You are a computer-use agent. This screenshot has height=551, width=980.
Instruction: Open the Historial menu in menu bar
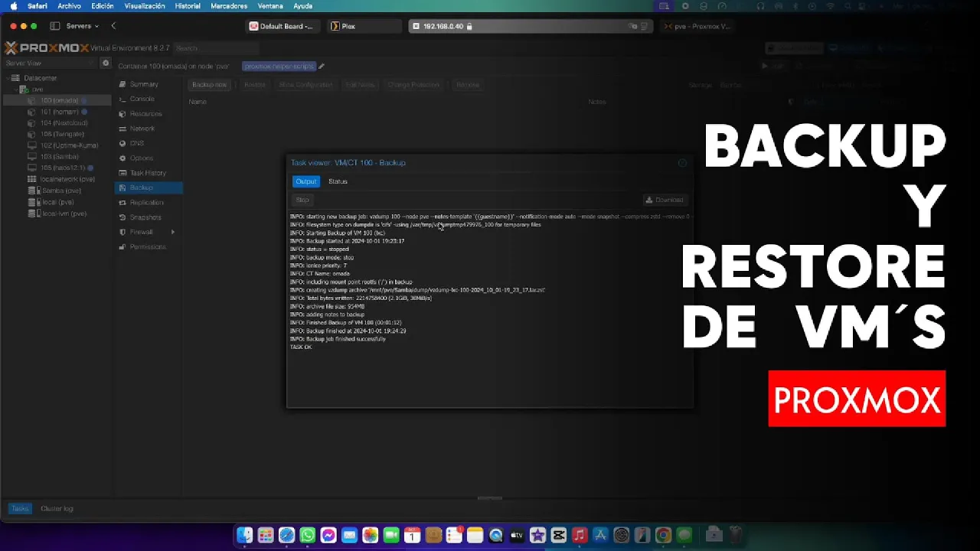[x=188, y=6]
